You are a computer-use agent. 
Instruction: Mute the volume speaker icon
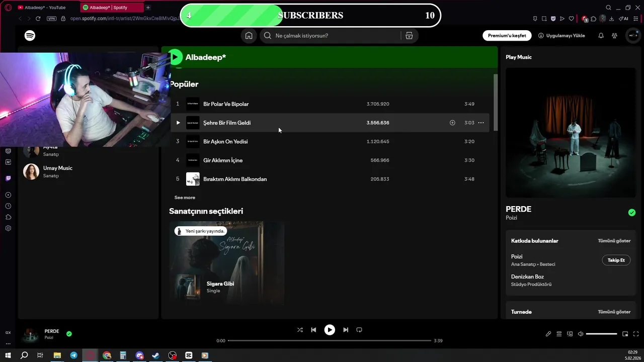581,334
